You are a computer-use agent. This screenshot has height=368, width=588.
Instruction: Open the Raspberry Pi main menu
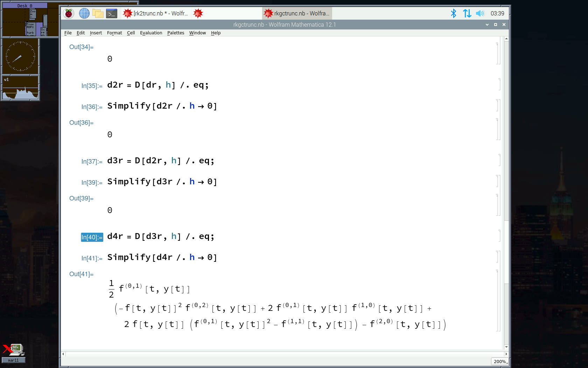coord(69,13)
